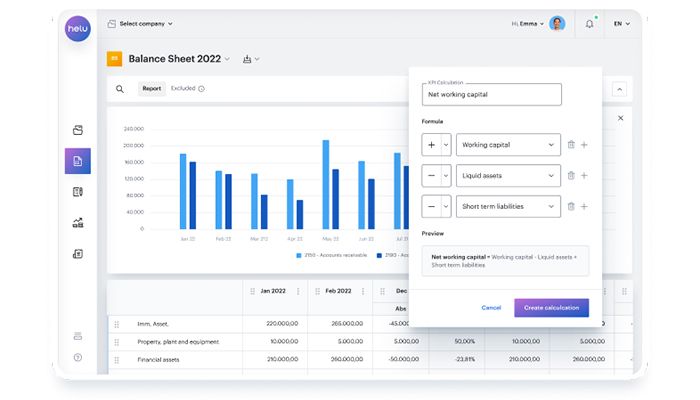The height and width of the screenshot is (400, 700).
Task: Open the export download menu beside title
Action: point(250,59)
